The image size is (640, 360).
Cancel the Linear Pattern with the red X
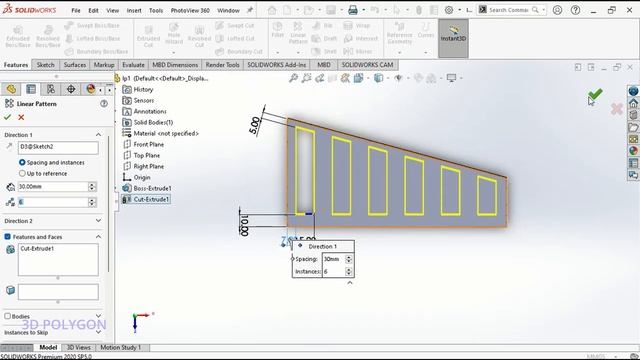click(21, 118)
